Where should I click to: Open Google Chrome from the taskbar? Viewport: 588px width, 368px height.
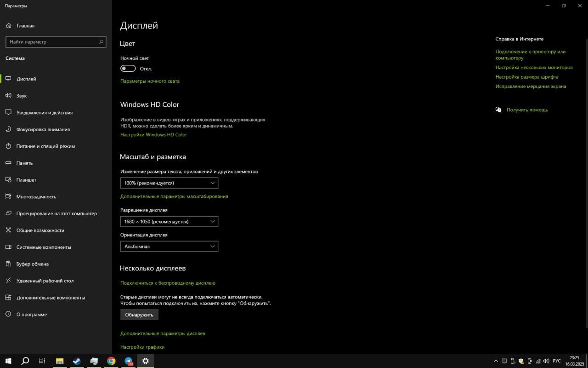point(111,361)
